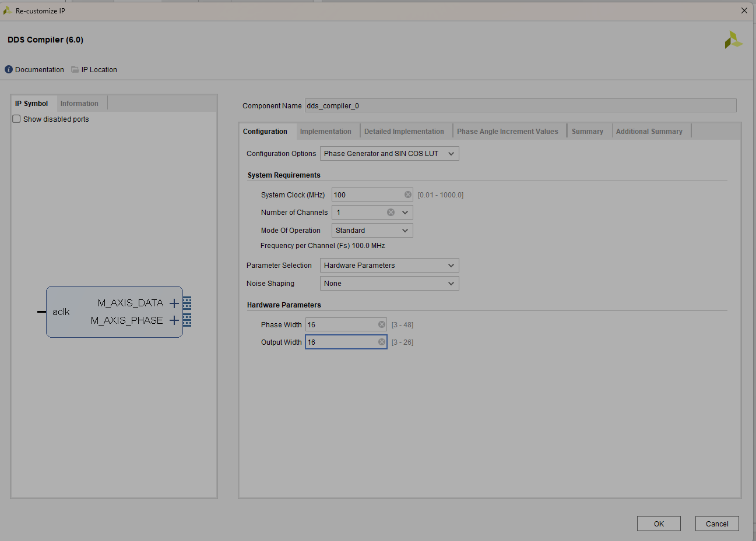
Task: Switch to the Summary tab
Action: click(588, 132)
